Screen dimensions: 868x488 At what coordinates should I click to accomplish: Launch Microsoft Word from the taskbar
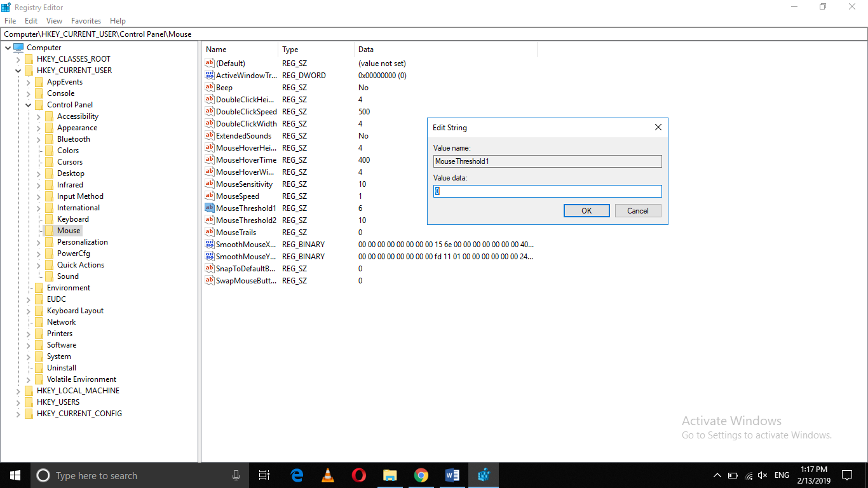tap(452, 475)
